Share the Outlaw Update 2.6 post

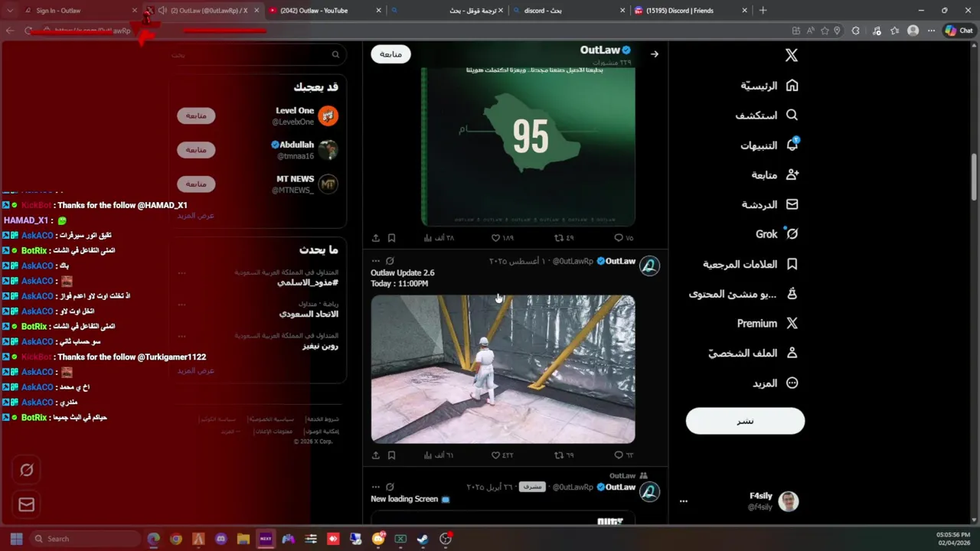pyautogui.click(x=376, y=455)
